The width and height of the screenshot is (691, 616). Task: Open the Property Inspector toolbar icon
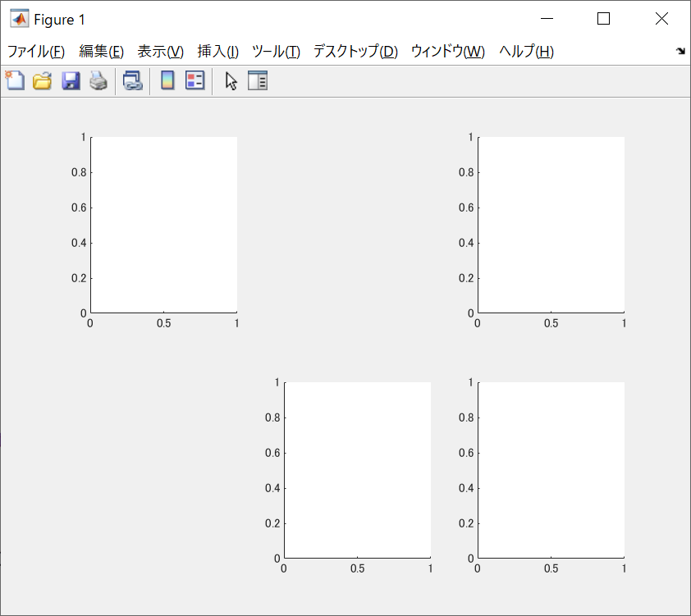pos(258,80)
